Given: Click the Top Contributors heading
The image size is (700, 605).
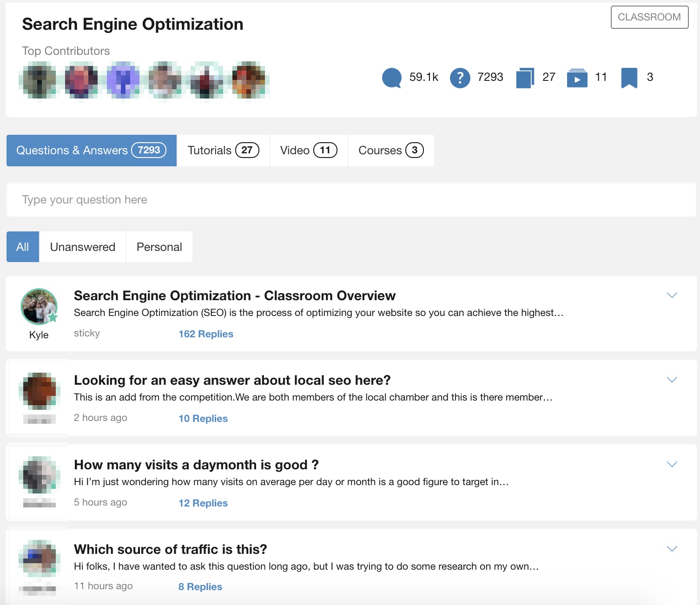Looking at the screenshot, I should pyautogui.click(x=66, y=51).
